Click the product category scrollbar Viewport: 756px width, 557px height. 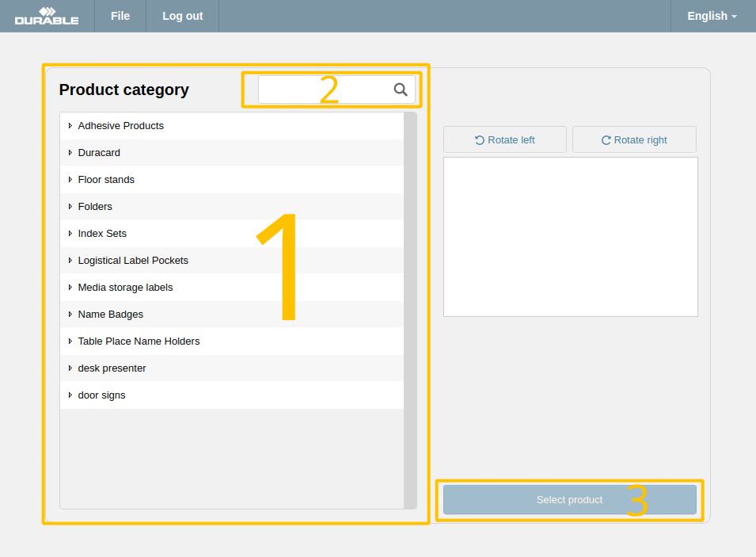click(x=410, y=311)
